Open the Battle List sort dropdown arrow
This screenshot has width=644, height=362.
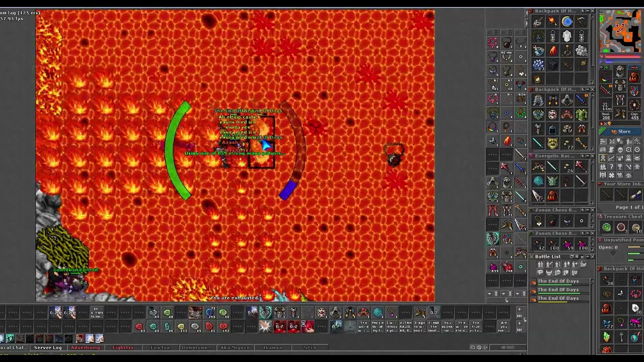(582, 256)
